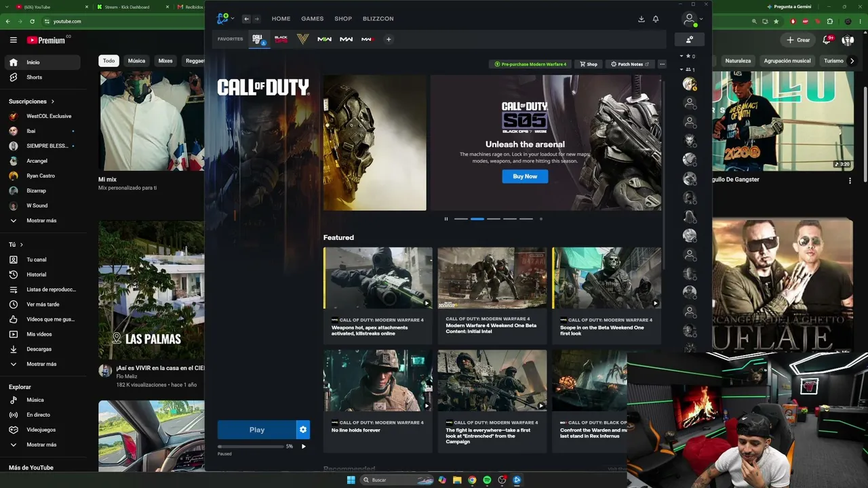Open the Call of Duty Shop button
The image size is (868, 488).
[588, 64]
